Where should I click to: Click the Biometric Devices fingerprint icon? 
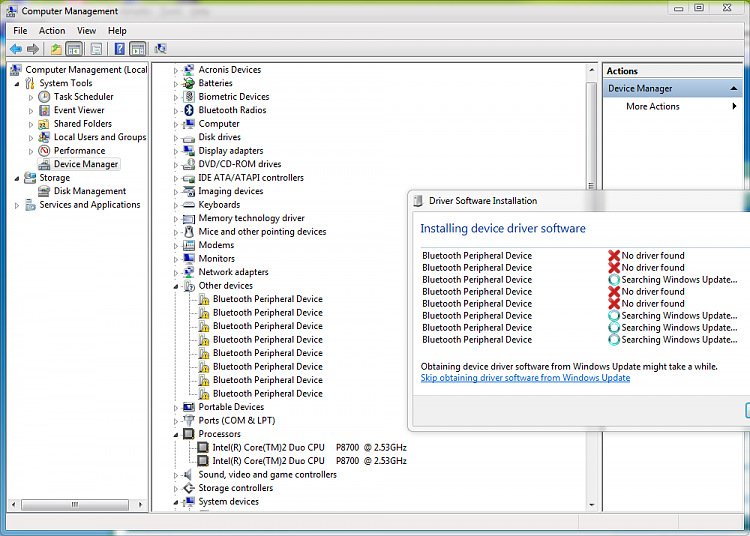189,97
